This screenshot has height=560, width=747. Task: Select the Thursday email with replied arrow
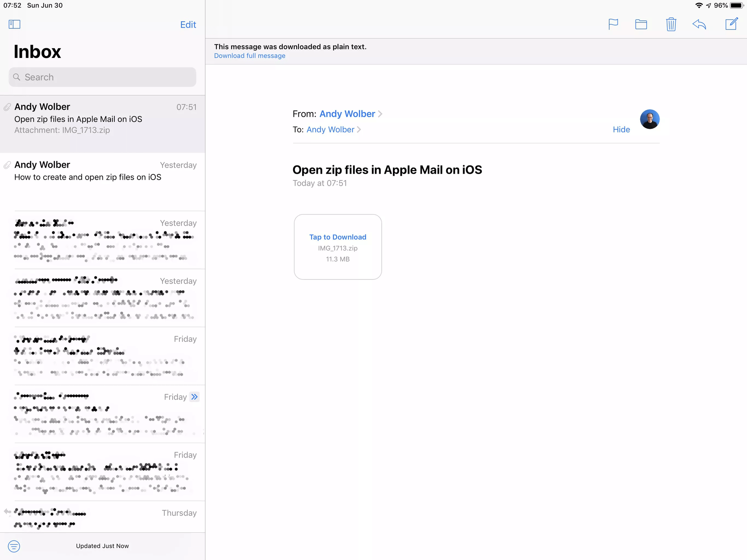(102, 517)
